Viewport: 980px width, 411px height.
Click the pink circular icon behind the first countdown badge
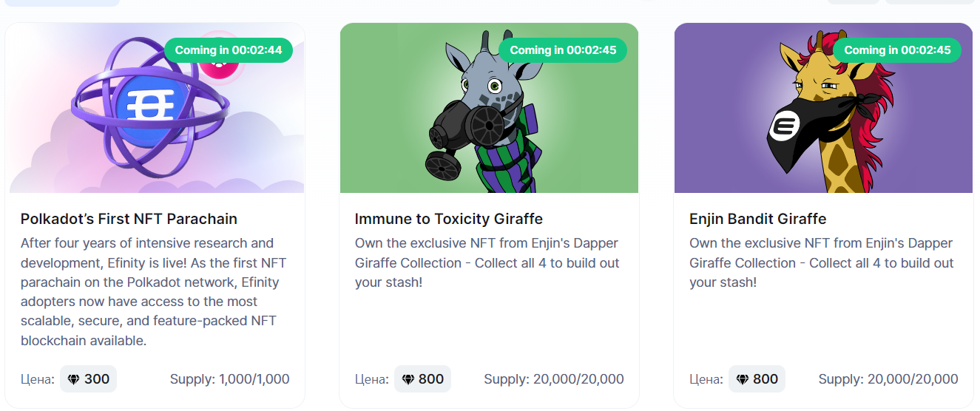click(x=220, y=58)
